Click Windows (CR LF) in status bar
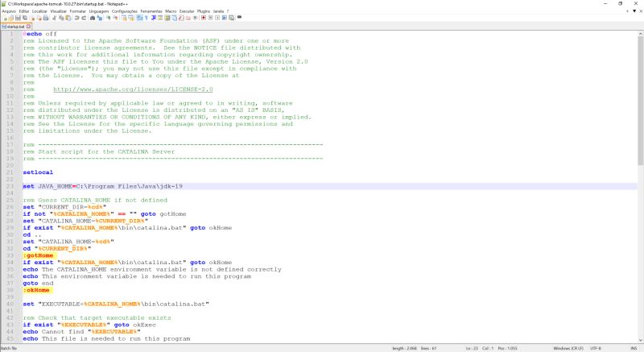 click(568, 348)
